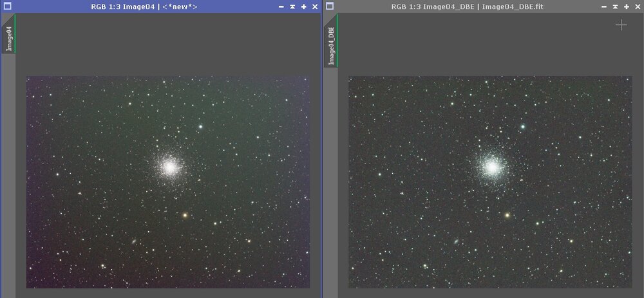This screenshot has height=298, width=644.
Task: Click the globular cluster core in Image04
Action: click(169, 167)
